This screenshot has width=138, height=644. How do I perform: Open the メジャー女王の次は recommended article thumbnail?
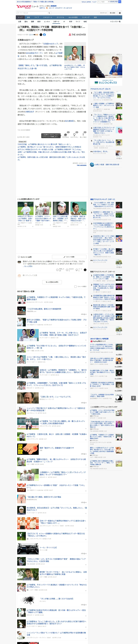point(43,208)
